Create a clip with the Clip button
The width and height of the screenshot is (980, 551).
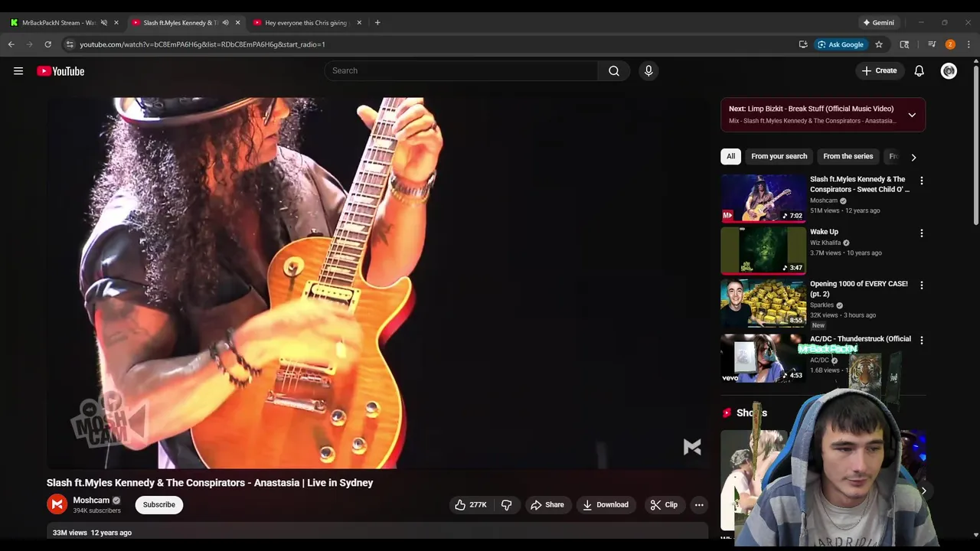[x=664, y=505]
